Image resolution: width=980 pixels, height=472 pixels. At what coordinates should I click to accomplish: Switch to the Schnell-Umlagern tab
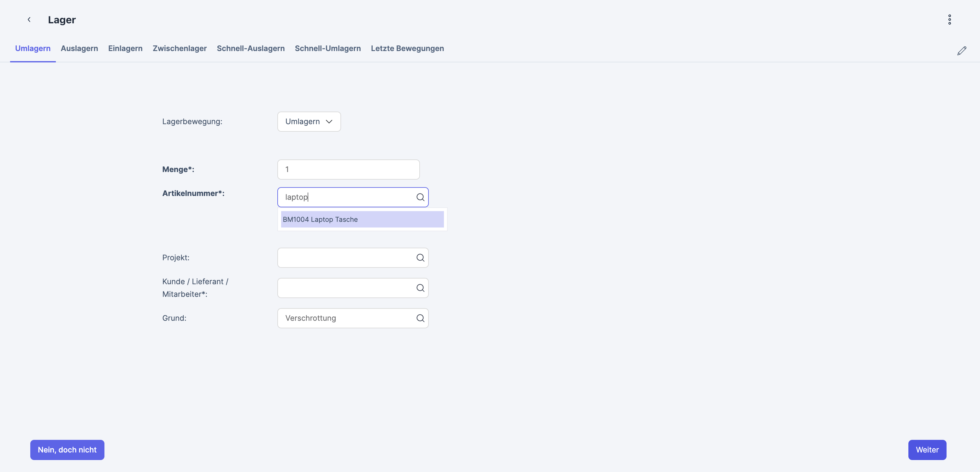[328, 48]
